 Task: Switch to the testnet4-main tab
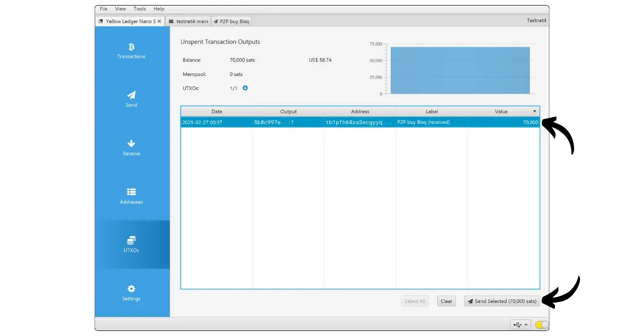pos(188,22)
